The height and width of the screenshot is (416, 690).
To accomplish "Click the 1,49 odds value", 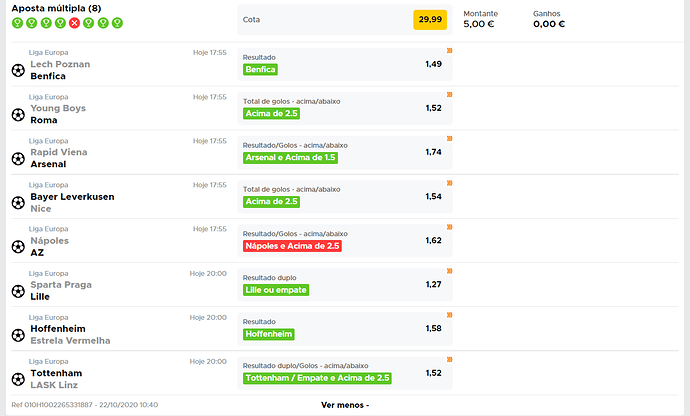I will point(433,64).
